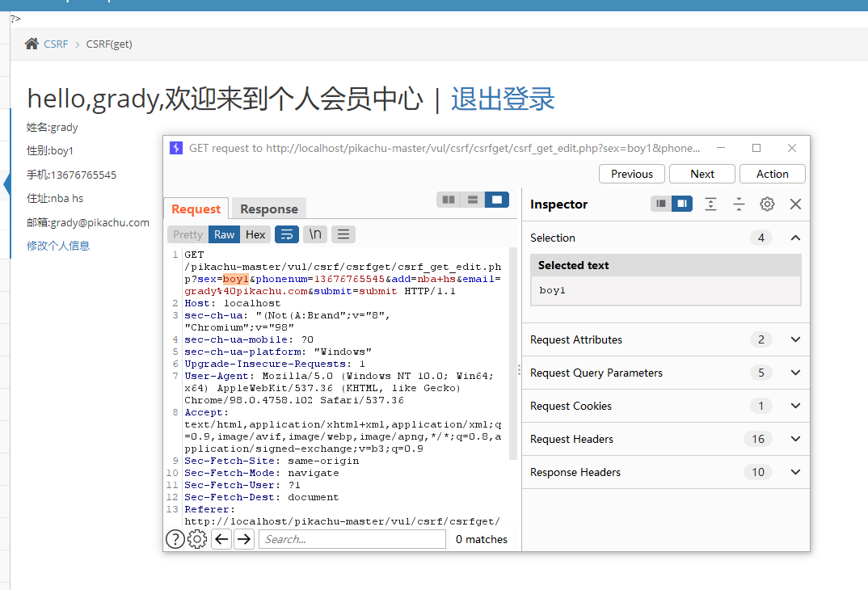Screen dimensions: 868x590
Task: Click the Action button
Action: coord(772,174)
